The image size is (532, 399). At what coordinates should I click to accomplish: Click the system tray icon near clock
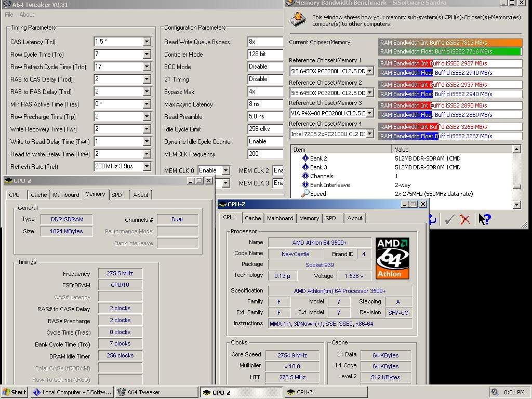pos(495,392)
